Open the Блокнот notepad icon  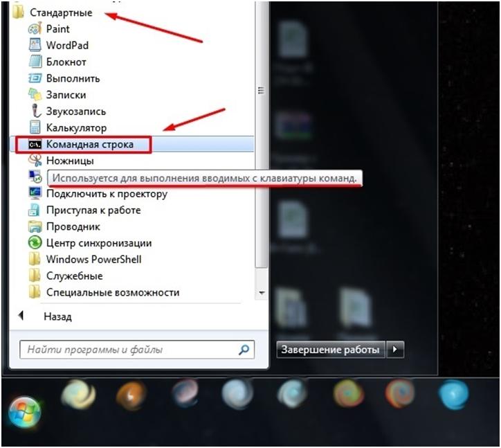point(35,62)
